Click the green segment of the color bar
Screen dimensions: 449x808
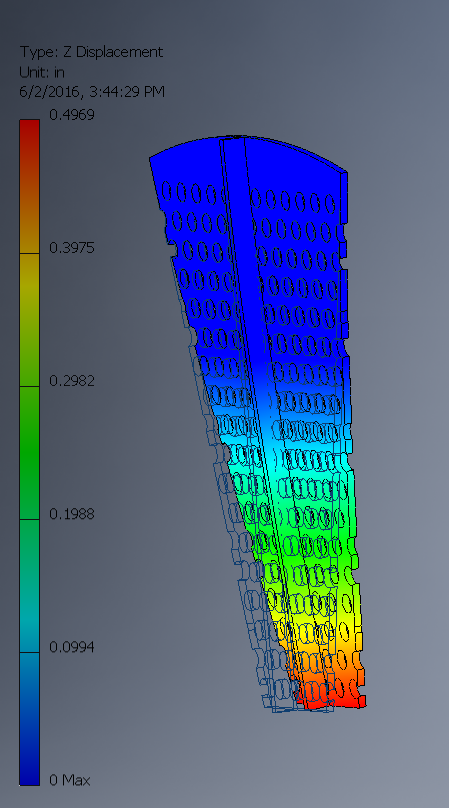pos(29,453)
